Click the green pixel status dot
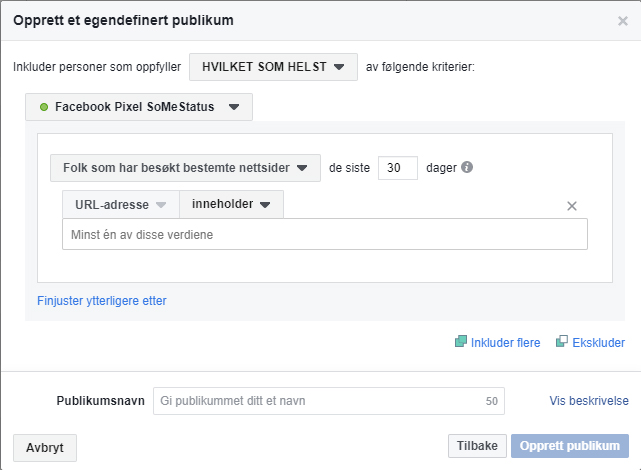The width and height of the screenshot is (641, 470). 44,107
